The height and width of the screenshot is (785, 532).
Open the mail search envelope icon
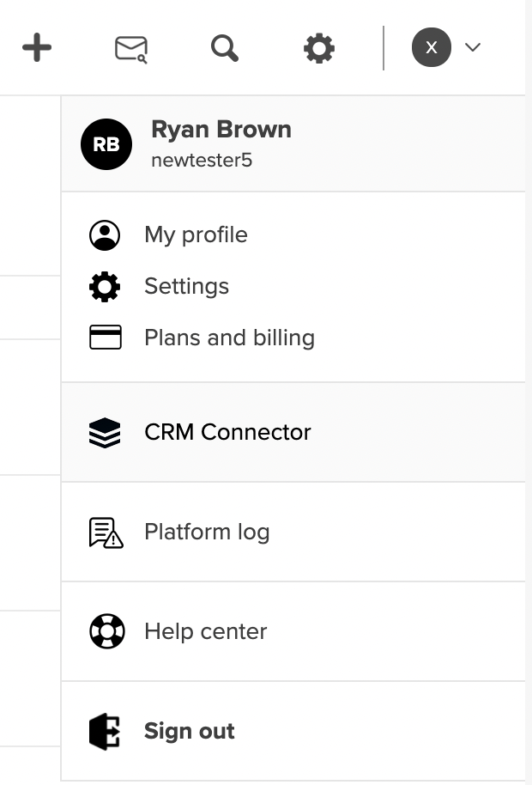pos(130,48)
